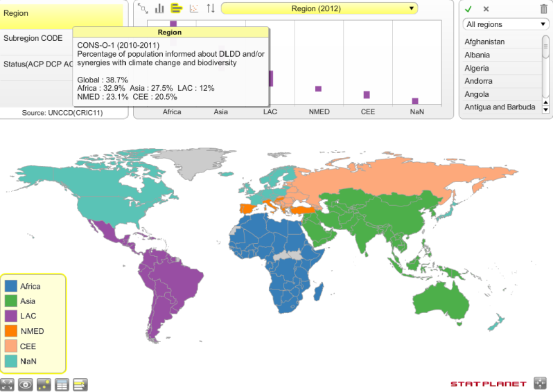Click the Africa blue legend swatch

point(11,286)
